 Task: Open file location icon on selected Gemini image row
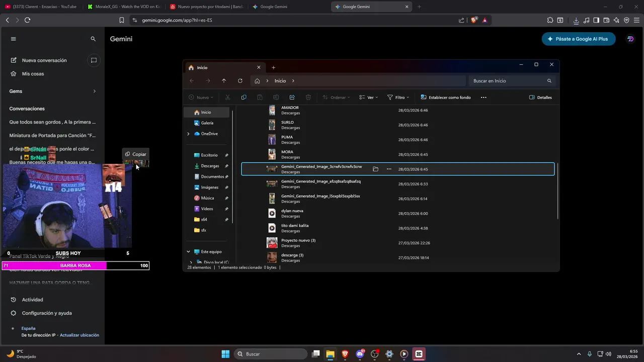click(375, 169)
